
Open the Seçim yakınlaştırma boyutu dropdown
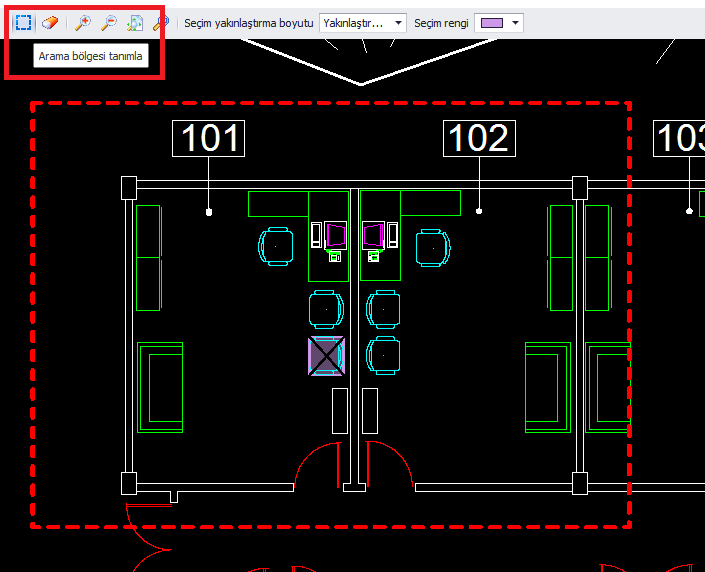[363, 22]
